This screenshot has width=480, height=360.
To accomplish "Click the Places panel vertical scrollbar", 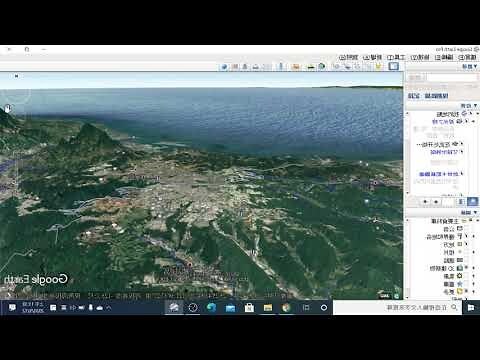I will pyautogui.click(x=407, y=153).
